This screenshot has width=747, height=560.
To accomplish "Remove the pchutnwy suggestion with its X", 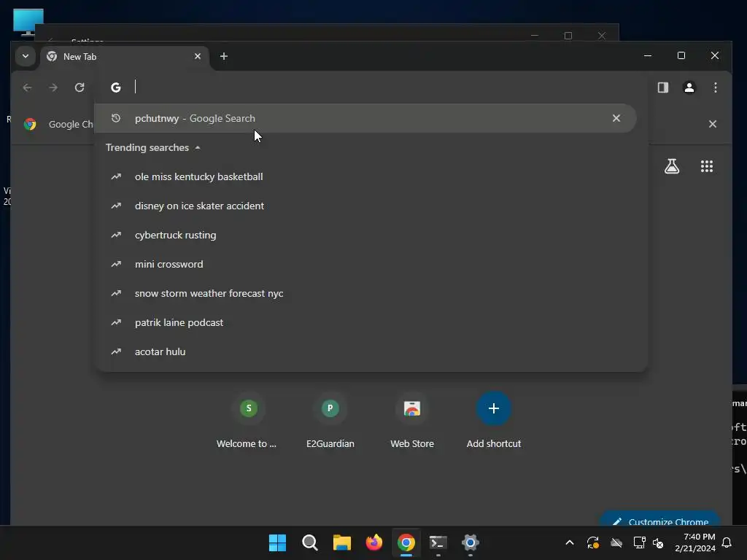I will point(616,118).
